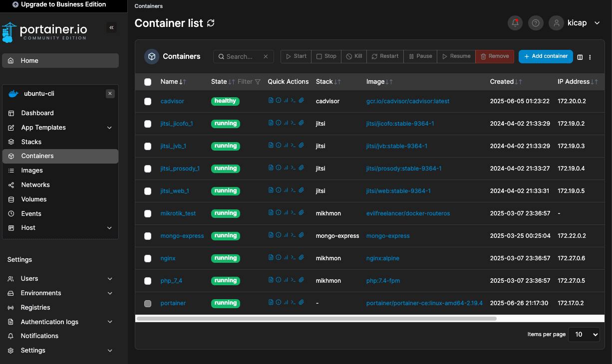Screen dimensions: 612x364
Task: Inspect the mongo-express container
Action: [x=279, y=235]
